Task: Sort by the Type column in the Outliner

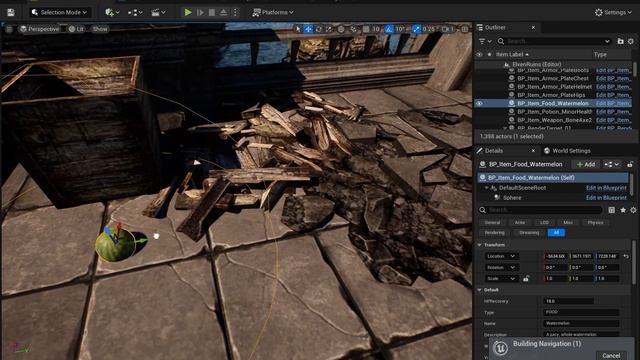Action: tap(600, 54)
